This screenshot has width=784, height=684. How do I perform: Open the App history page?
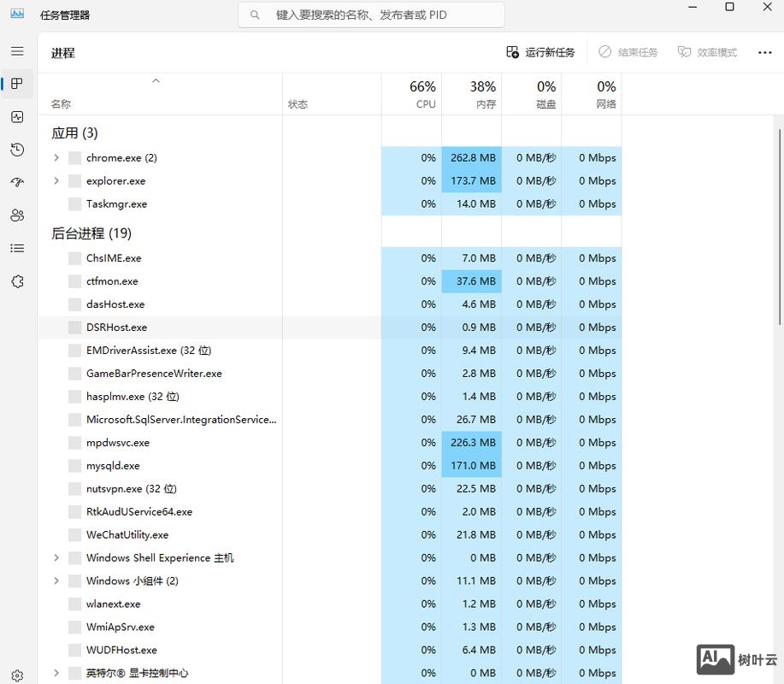[17, 150]
